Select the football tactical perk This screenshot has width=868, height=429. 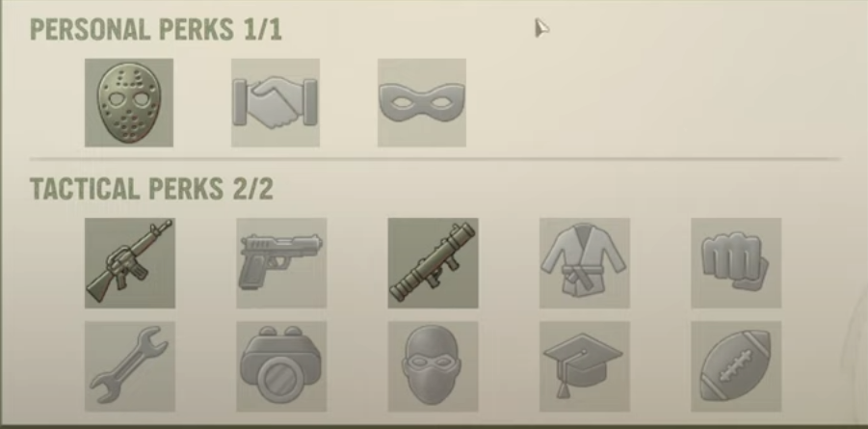click(736, 366)
